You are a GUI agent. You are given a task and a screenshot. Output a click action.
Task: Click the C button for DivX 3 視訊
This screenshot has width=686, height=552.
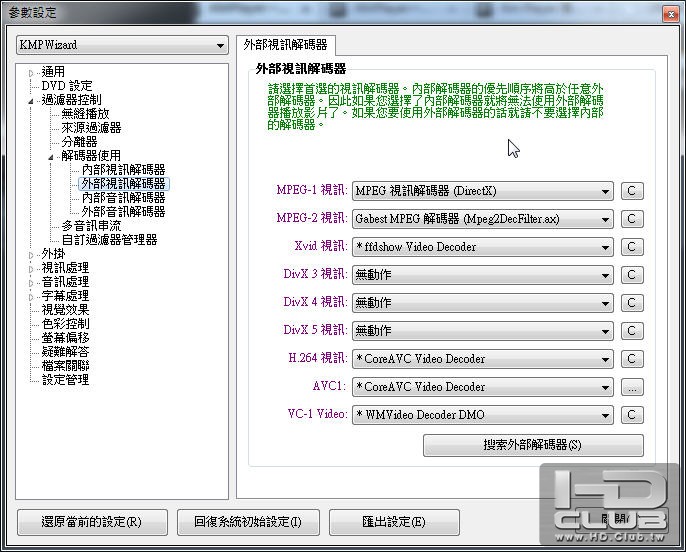632,275
